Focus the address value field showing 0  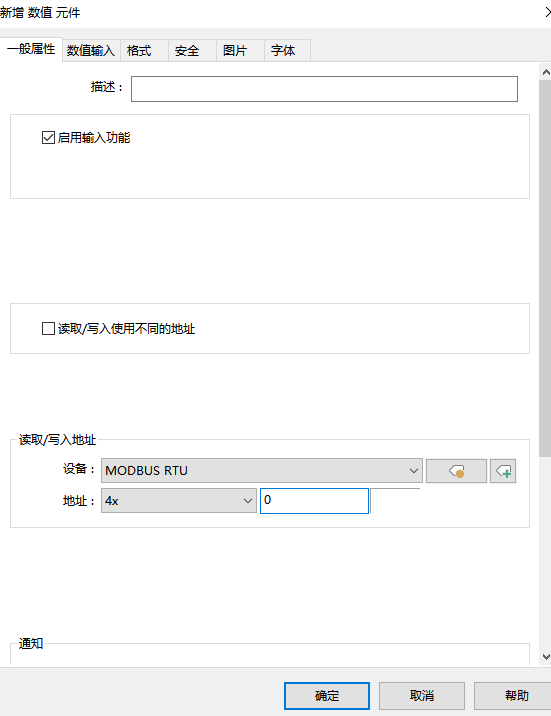tap(314, 500)
